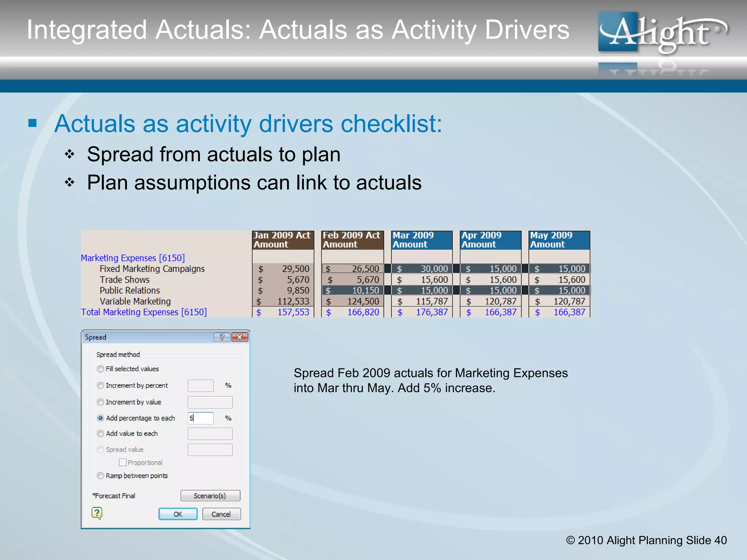
Task: Confirm the spread with OK
Action: click(x=178, y=514)
